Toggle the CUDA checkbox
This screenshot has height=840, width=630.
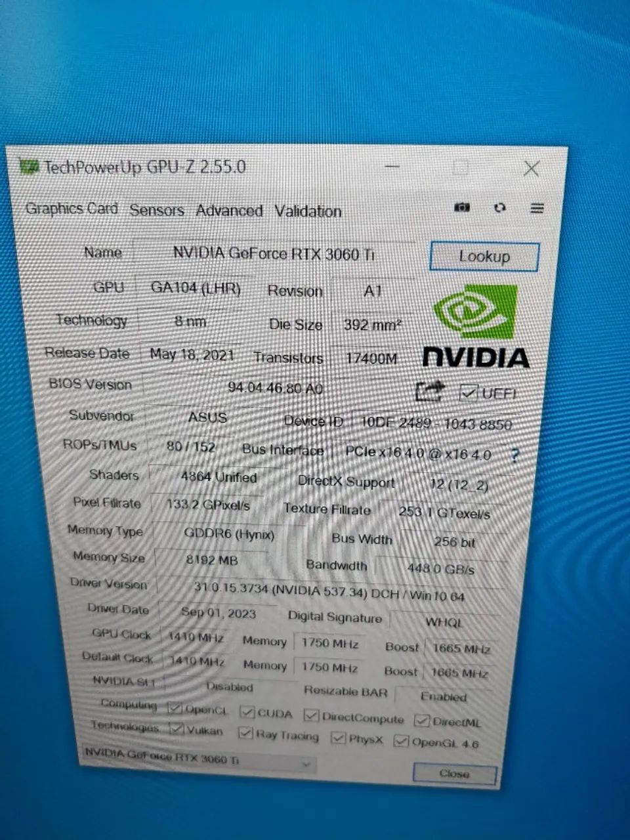click(x=247, y=712)
